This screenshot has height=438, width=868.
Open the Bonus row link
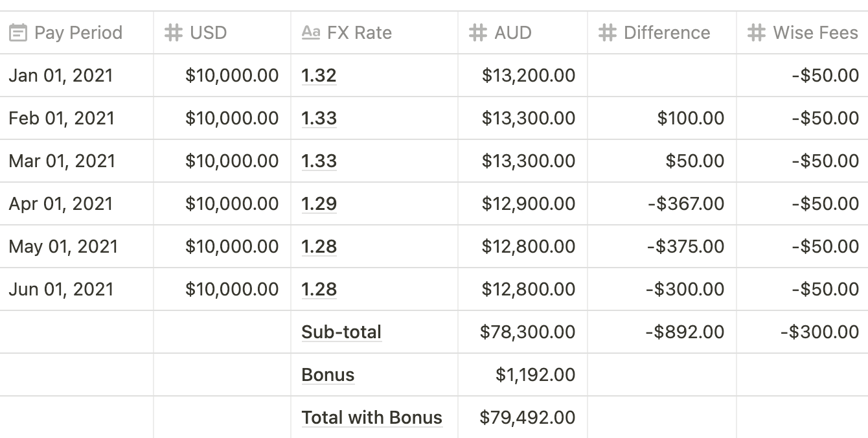pyautogui.click(x=328, y=375)
